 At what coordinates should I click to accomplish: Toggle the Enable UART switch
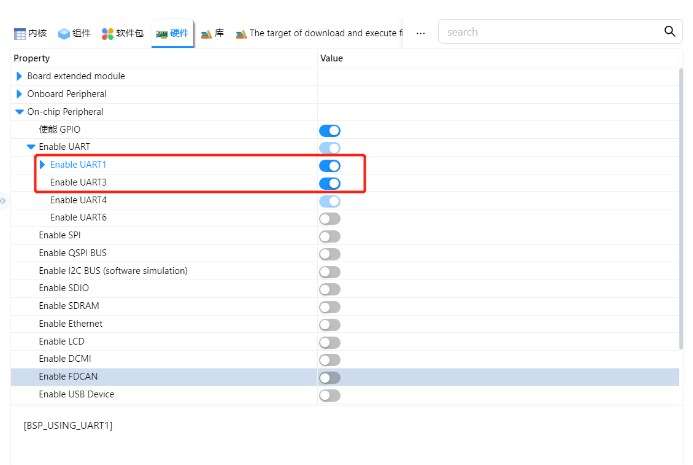click(x=330, y=148)
